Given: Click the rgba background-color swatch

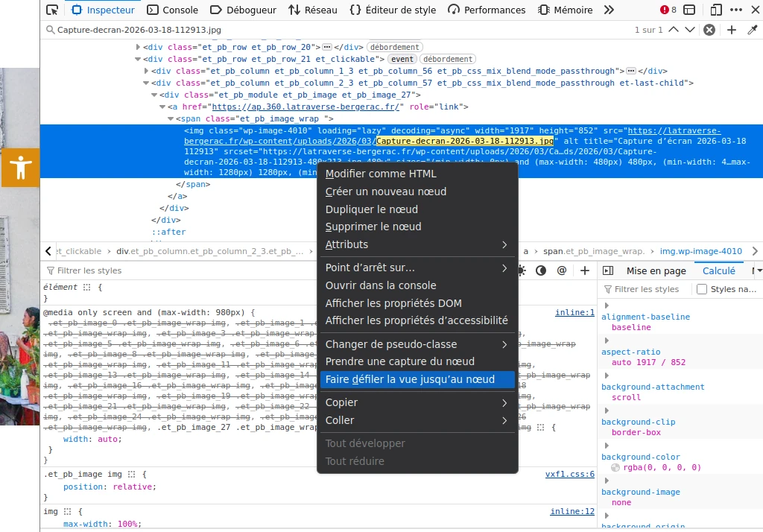Looking at the screenshot, I should [615, 467].
